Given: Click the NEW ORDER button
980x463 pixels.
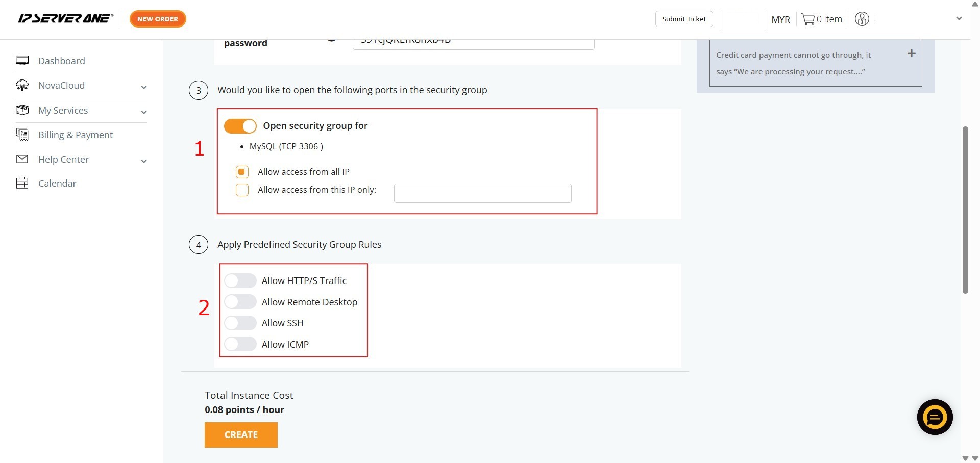Looking at the screenshot, I should point(158,19).
